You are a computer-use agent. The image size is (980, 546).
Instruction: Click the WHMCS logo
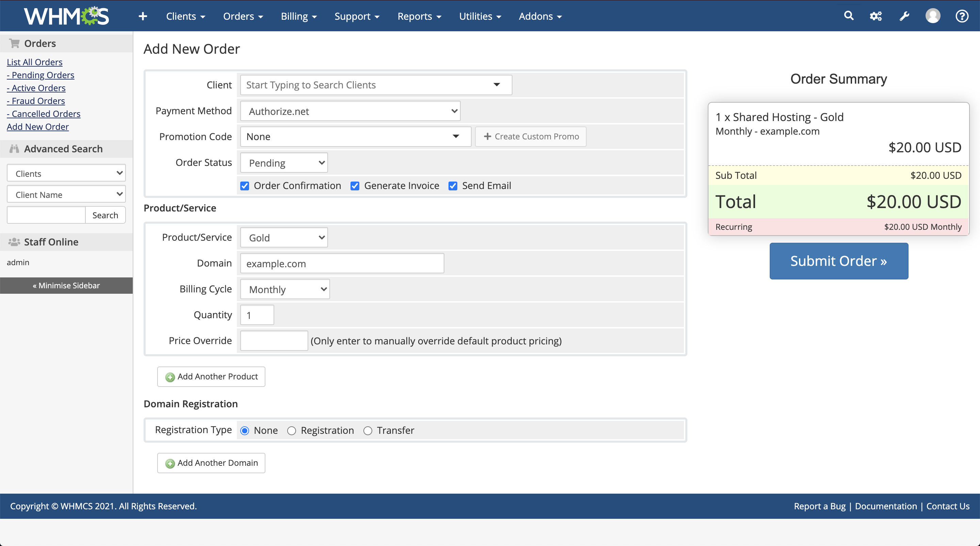[x=67, y=16]
